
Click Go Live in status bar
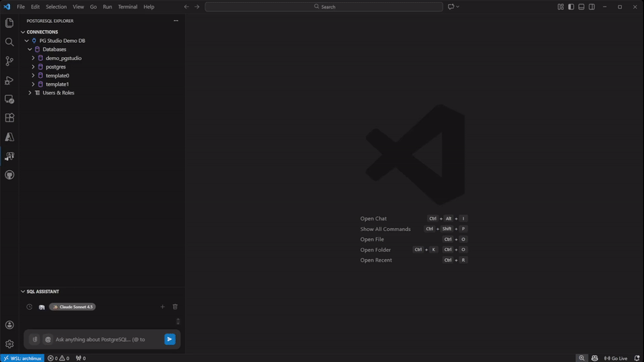click(x=615, y=358)
